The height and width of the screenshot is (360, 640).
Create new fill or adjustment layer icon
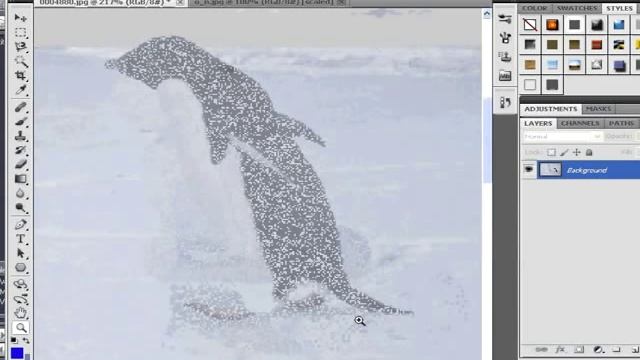[598, 350]
